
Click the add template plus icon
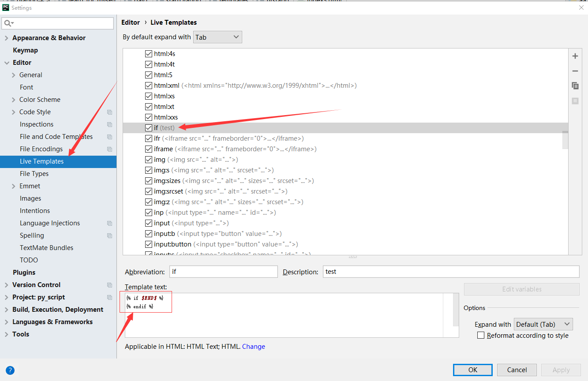[575, 56]
